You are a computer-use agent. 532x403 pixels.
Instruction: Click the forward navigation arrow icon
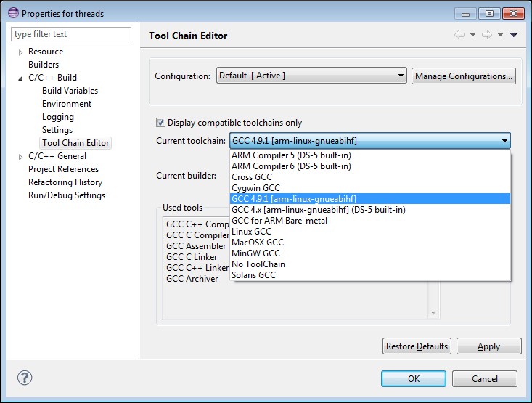click(487, 35)
